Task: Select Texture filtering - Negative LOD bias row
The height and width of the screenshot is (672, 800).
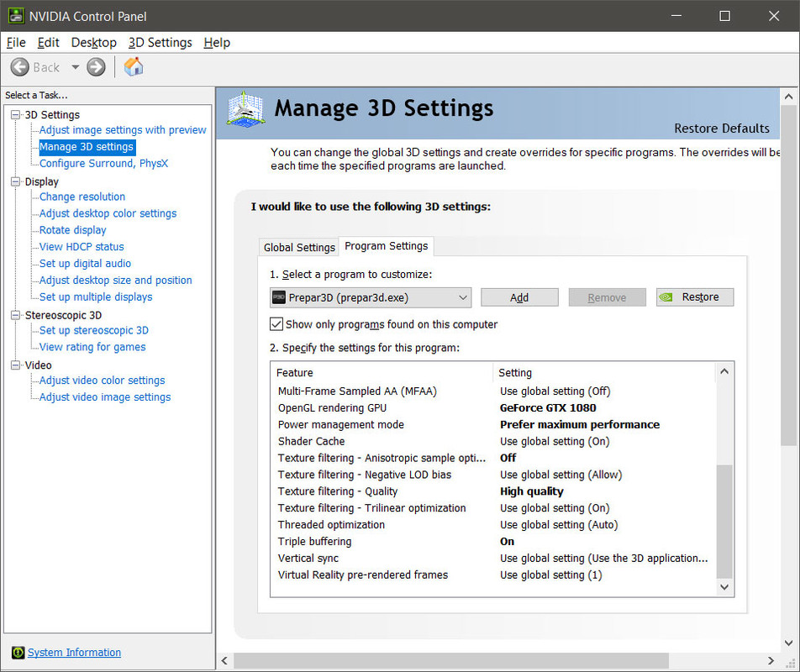Action: (492, 475)
